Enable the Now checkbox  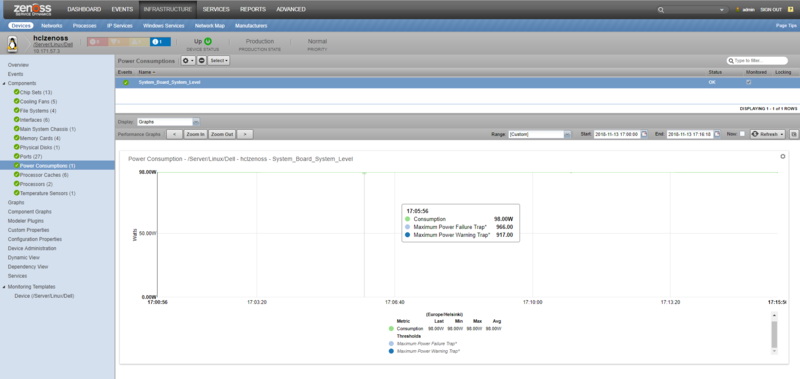742,134
